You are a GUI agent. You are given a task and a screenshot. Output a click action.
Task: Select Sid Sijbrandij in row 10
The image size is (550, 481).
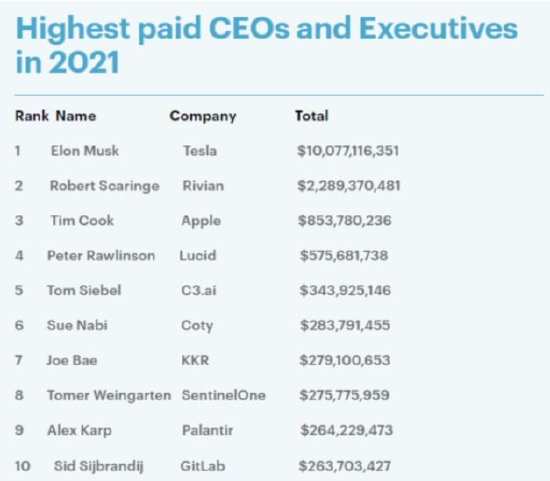tap(99, 467)
